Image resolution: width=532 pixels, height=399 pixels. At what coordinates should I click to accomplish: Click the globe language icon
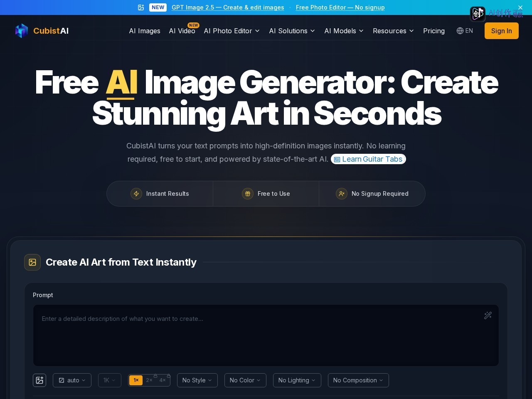(x=460, y=31)
